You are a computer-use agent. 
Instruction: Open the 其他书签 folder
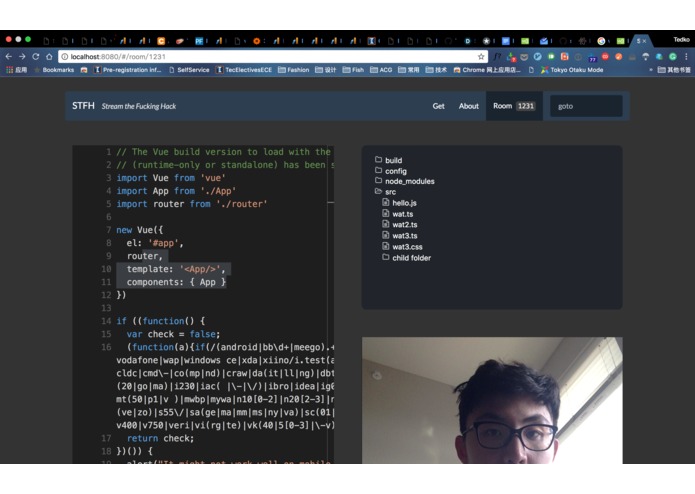674,70
